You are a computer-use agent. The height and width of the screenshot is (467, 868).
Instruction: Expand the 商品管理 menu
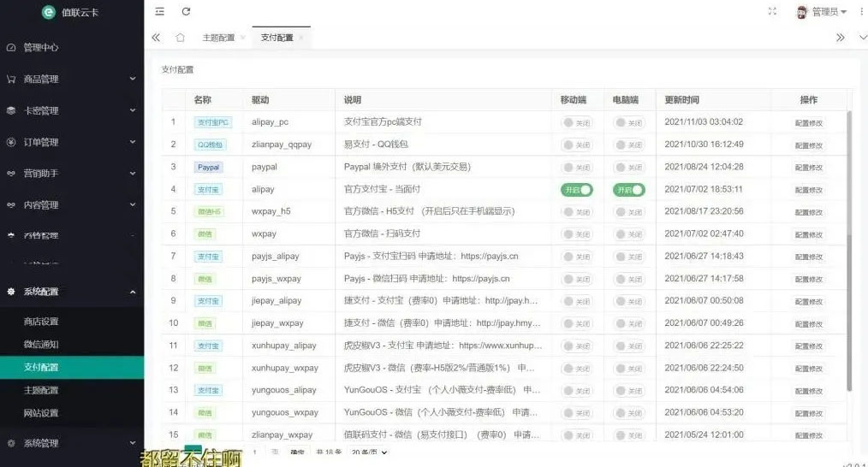133,80
